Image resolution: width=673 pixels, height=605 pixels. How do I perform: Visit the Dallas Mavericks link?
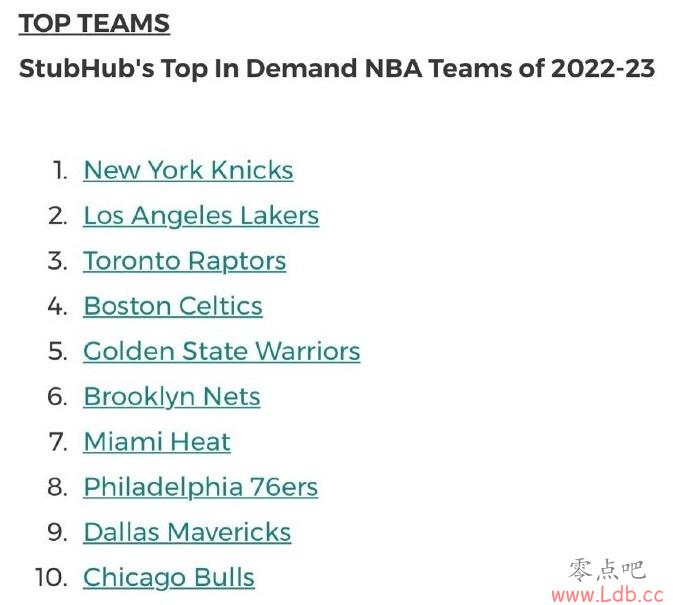187,532
